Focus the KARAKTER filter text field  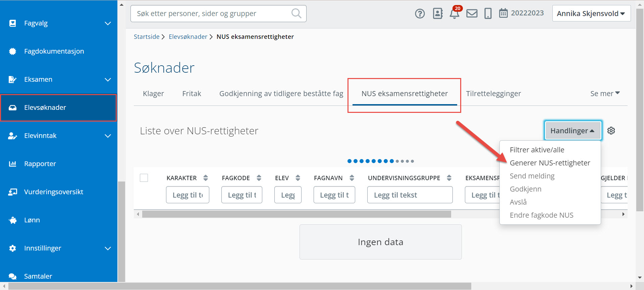187,195
